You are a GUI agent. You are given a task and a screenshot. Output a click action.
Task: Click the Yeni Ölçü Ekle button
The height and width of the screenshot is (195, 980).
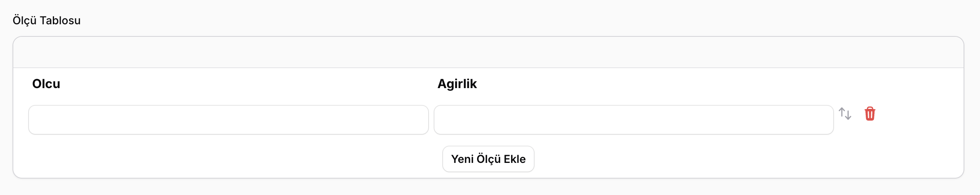(x=488, y=159)
